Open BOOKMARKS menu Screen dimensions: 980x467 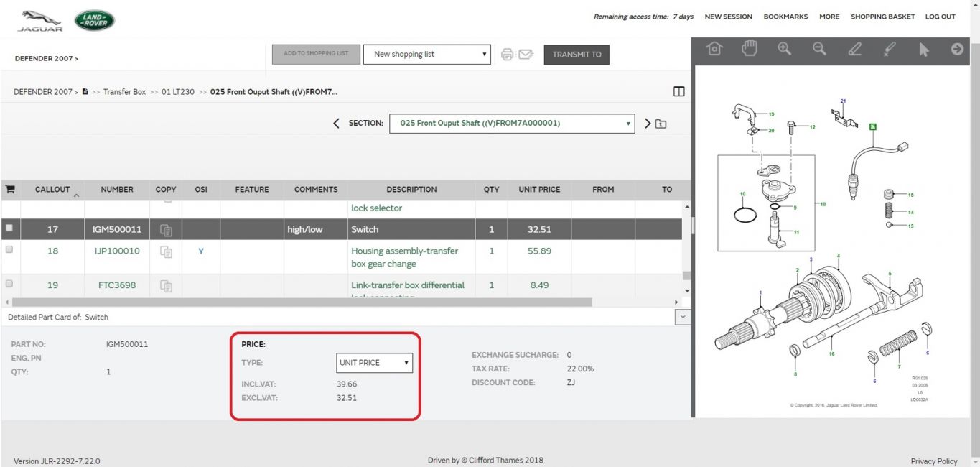click(785, 17)
